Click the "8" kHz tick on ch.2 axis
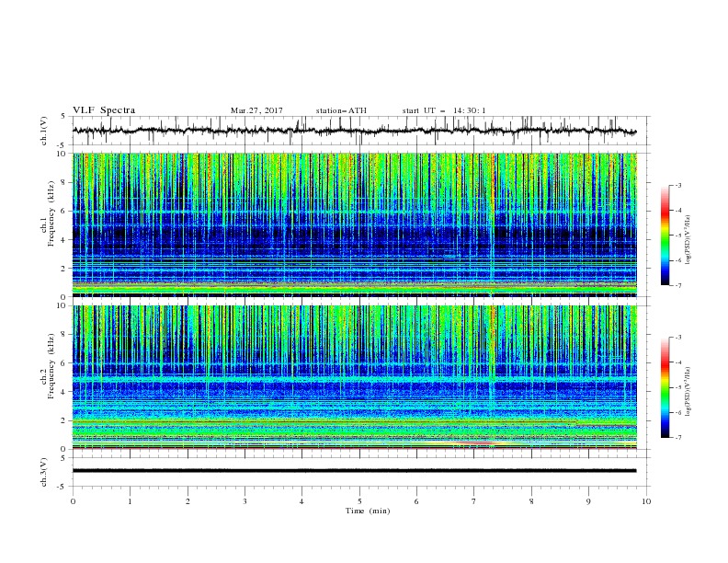 [x=64, y=334]
